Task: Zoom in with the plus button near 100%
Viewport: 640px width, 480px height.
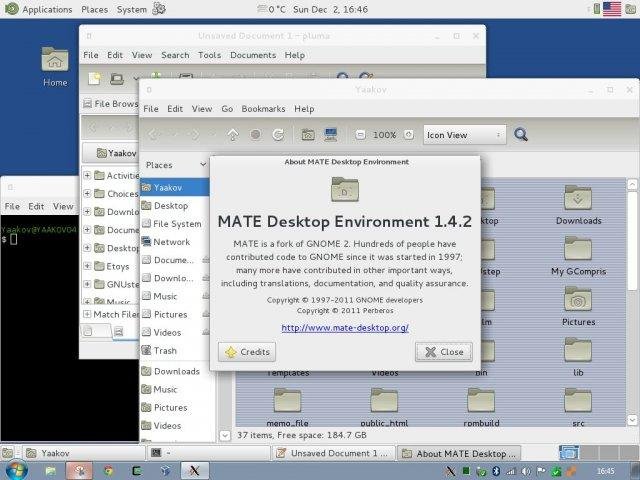Action: pyautogui.click(x=409, y=135)
